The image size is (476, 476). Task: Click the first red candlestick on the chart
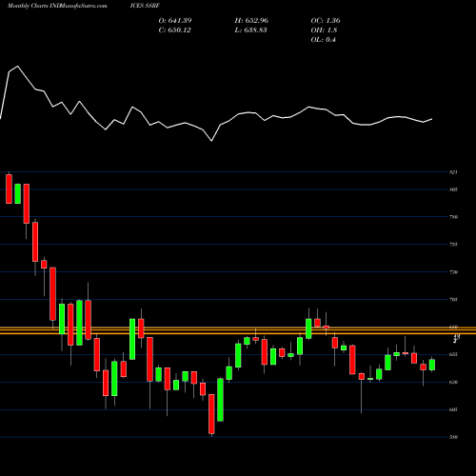(x=9, y=188)
